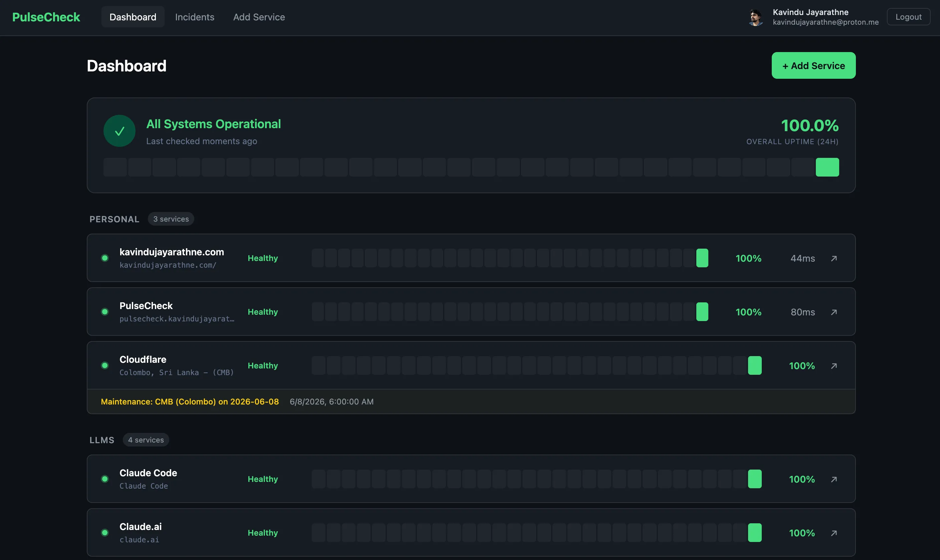Open external link arrow for Cloudflare service
940x560 pixels.
[834, 366]
